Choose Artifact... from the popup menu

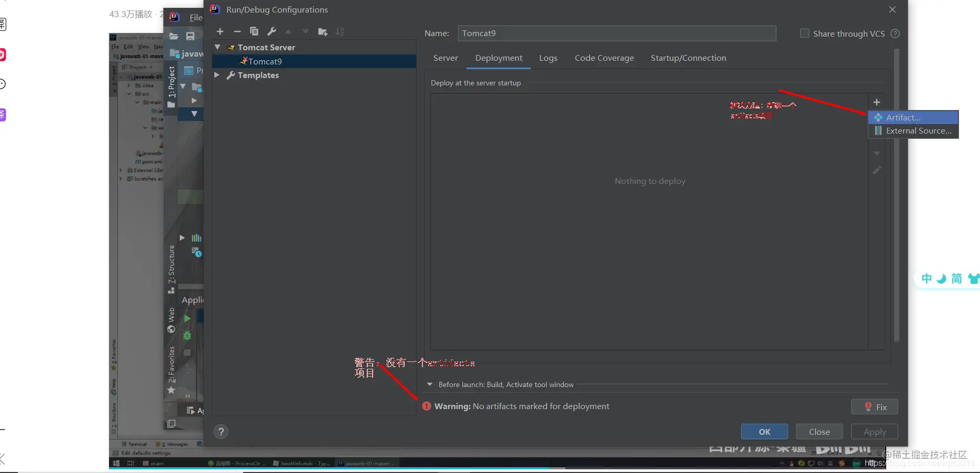point(913,117)
